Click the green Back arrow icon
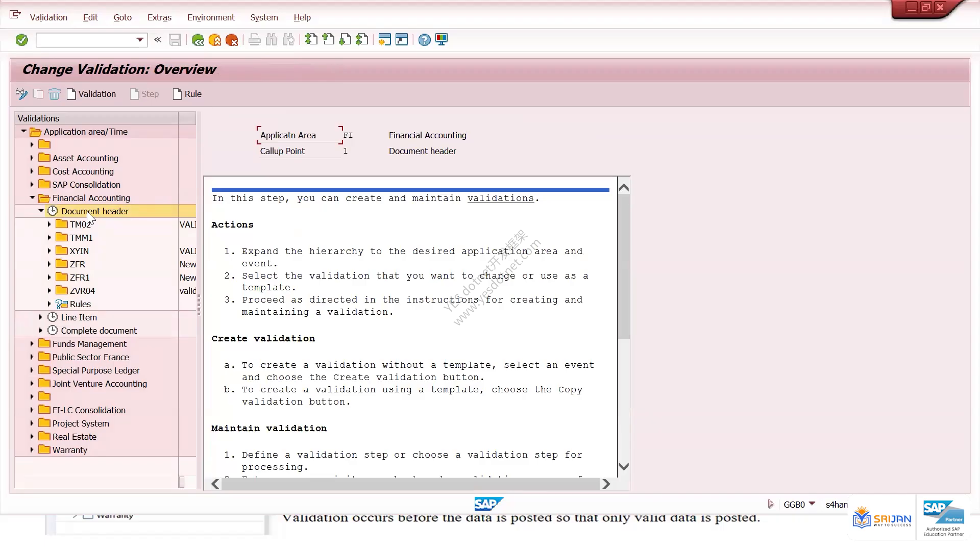 (x=198, y=40)
